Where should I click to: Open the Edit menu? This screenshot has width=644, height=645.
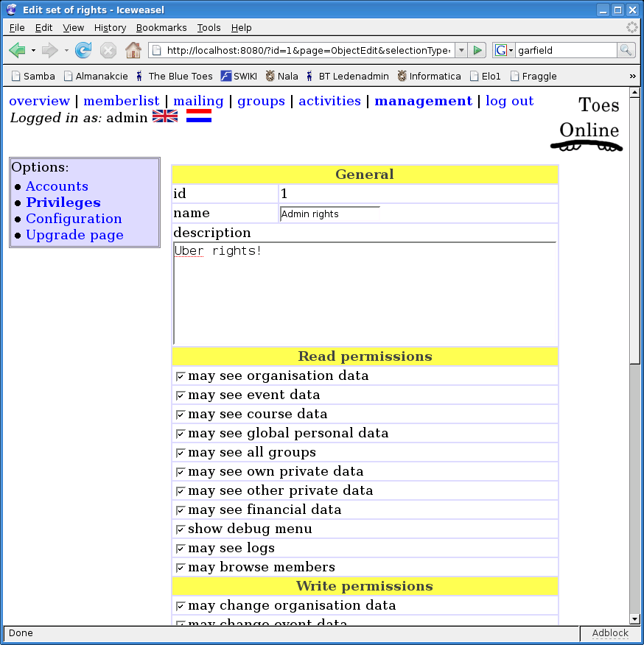(43, 27)
